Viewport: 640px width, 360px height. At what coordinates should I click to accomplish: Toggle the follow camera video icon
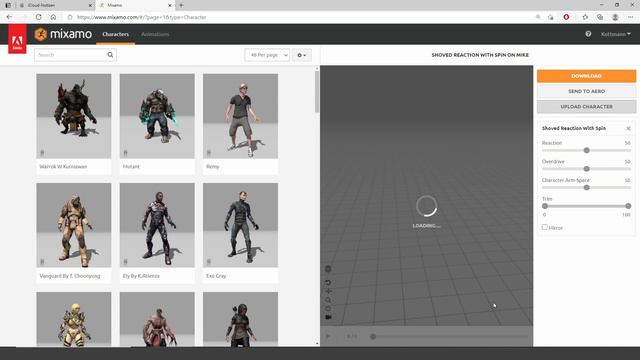(x=328, y=317)
